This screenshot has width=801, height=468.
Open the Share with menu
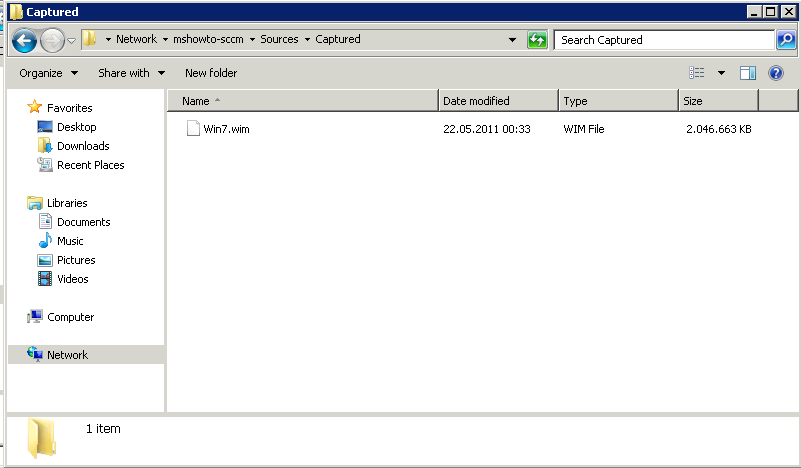tap(131, 73)
